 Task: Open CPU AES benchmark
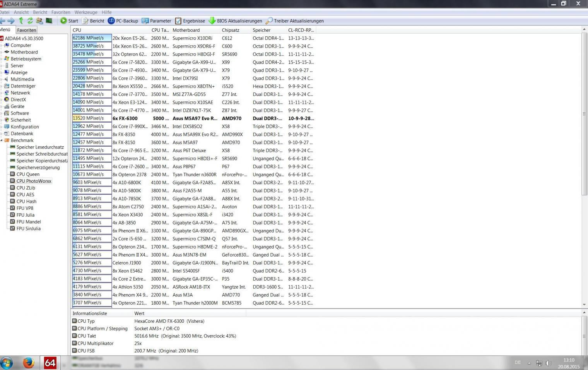pyautogui.click(x=25, y=195)
